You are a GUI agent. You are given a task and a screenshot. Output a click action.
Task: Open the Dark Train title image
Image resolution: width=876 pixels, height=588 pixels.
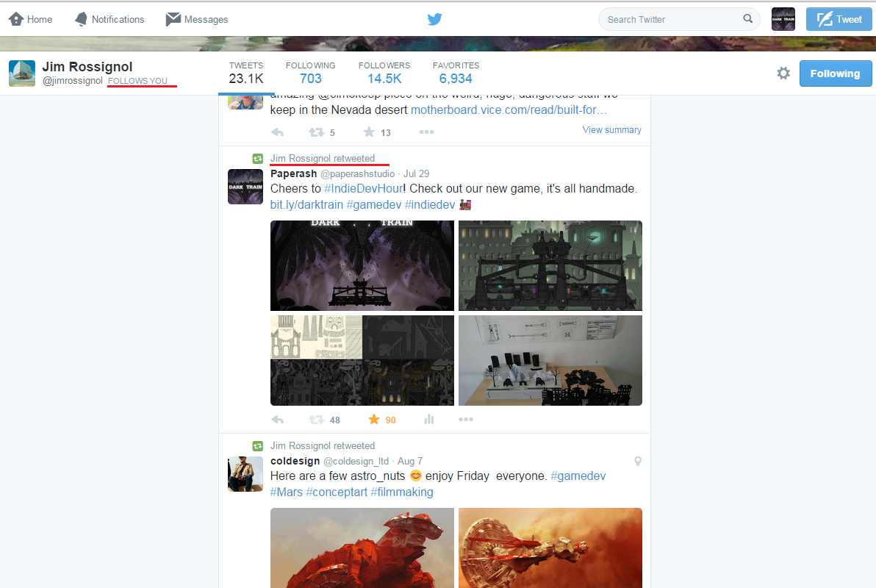click(362, 265)
